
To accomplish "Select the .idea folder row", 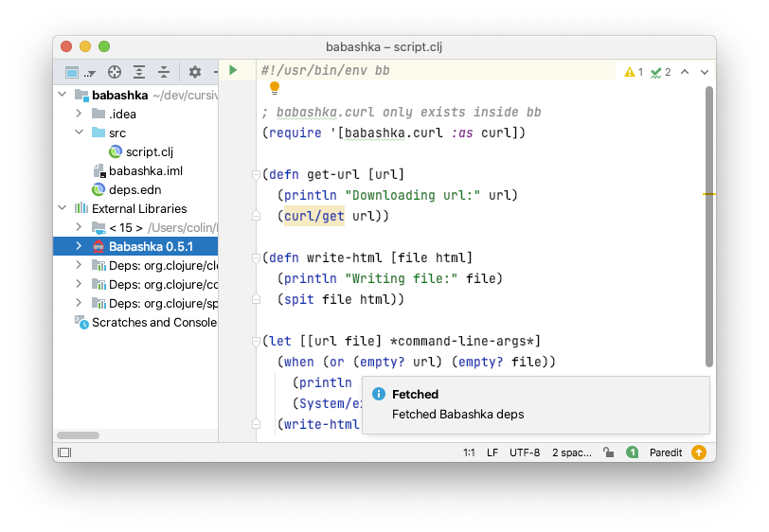I will pos(135,114).
